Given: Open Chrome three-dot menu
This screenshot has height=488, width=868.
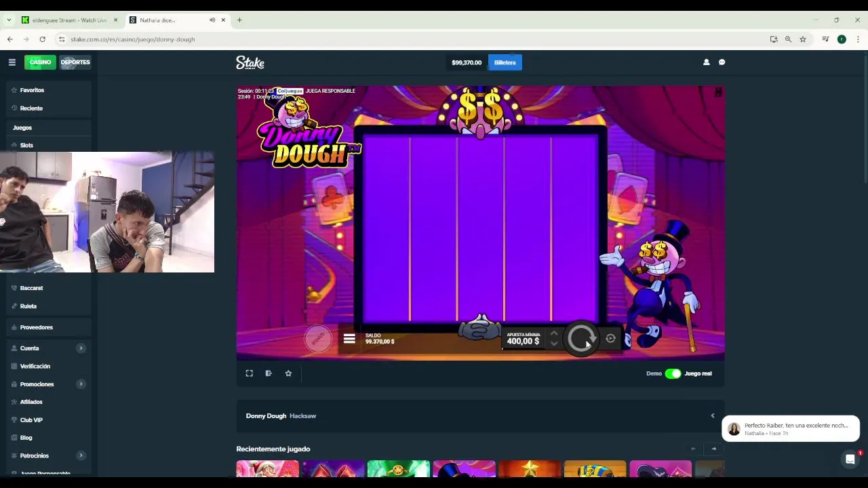Looking at the screenshot, I should tap(858, 39).
